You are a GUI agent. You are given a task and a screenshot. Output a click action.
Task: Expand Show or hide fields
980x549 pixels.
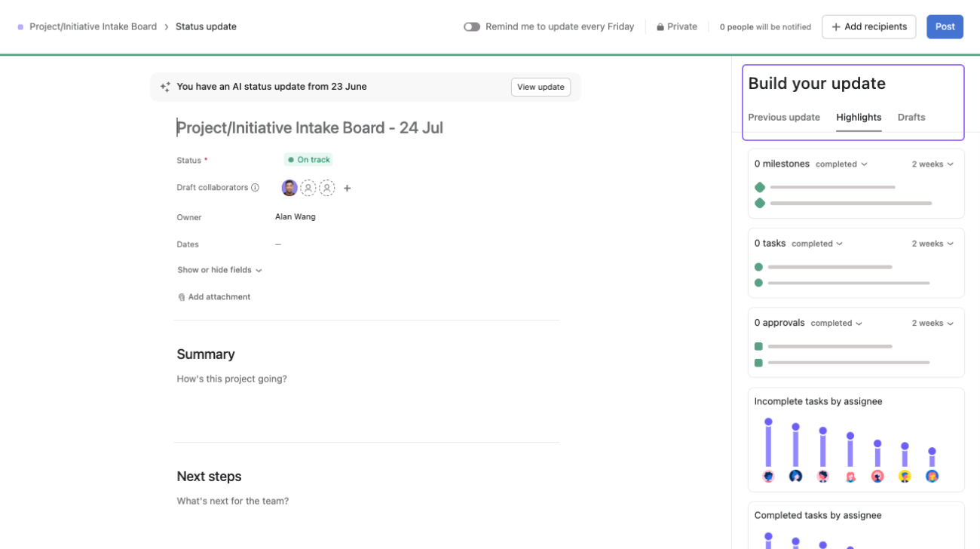(219, 270)
